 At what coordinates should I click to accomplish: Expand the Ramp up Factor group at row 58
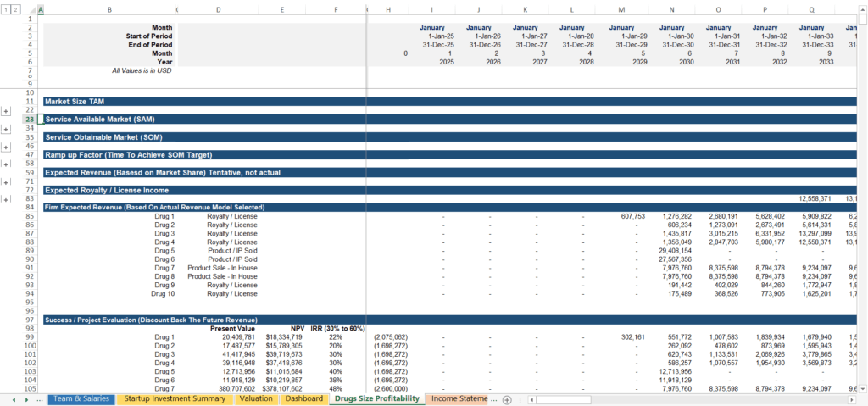(x=7, y=164)
